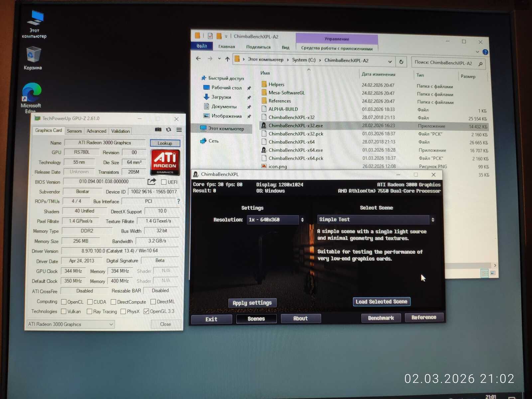The width and height of the screenshot is (532, 399).
Task: Click the New Folder icon in Explorer title bar
Action: (x=219, y=36)
